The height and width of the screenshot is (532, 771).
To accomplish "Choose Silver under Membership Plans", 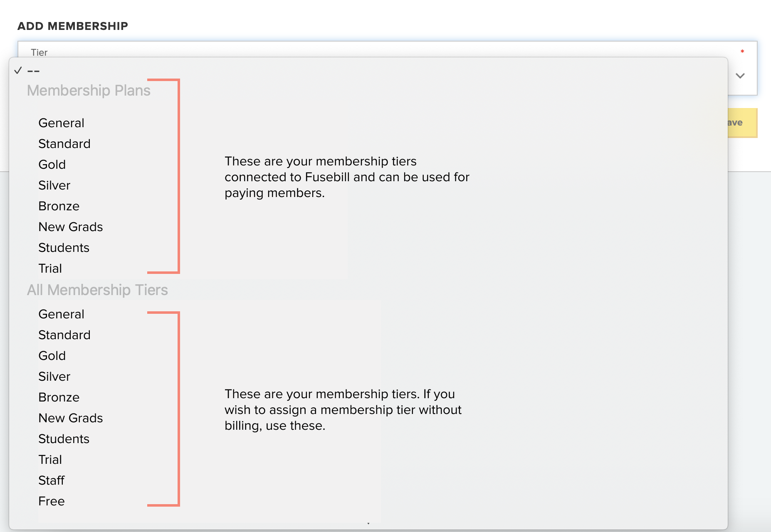I will tap(54, 185).
